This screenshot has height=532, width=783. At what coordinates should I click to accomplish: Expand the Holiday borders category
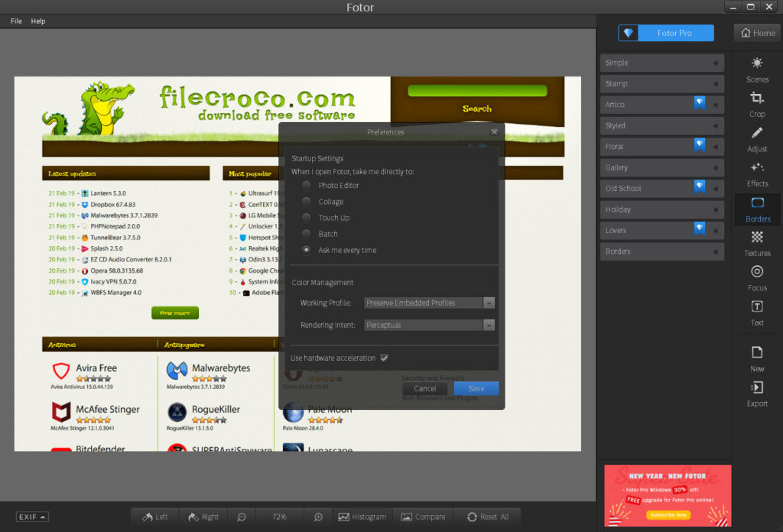click(x=662, y=209)
